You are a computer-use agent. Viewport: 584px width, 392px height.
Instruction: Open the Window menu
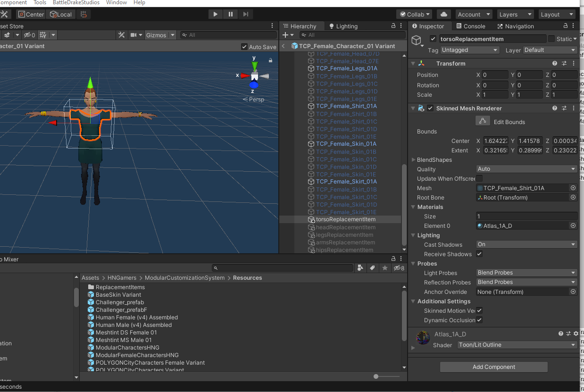tap(117, 3)
